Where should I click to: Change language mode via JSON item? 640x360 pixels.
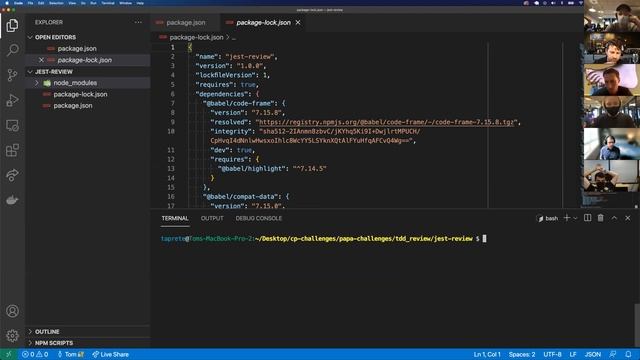click(x=593, y=354)
